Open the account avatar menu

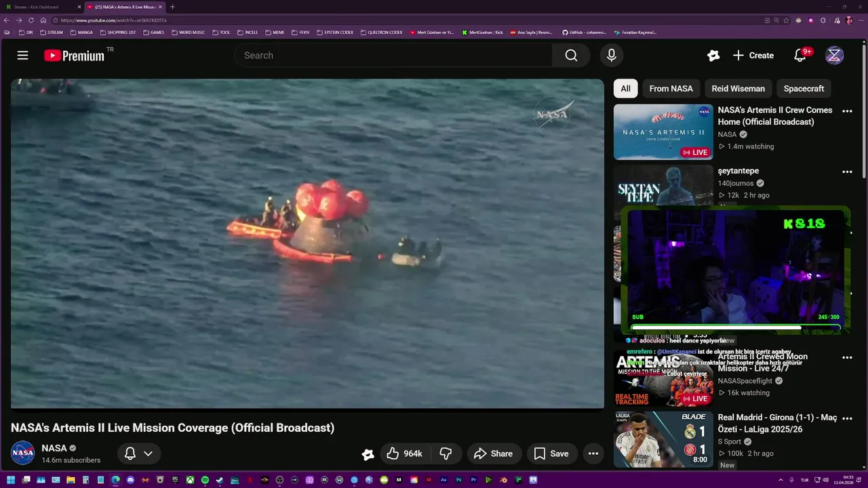tap(834, 56)
